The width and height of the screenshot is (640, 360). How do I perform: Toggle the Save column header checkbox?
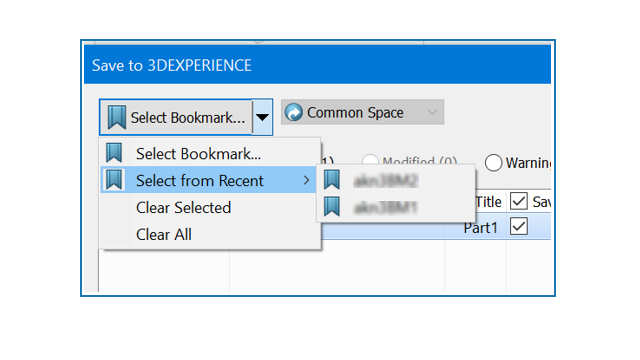pyautogui.click(x=519, y=201)
